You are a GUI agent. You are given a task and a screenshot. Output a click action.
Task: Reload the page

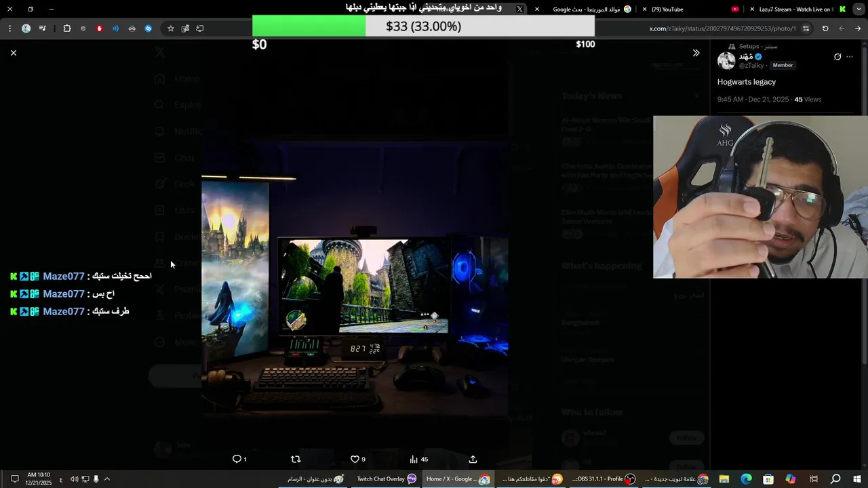click(825, 28)
